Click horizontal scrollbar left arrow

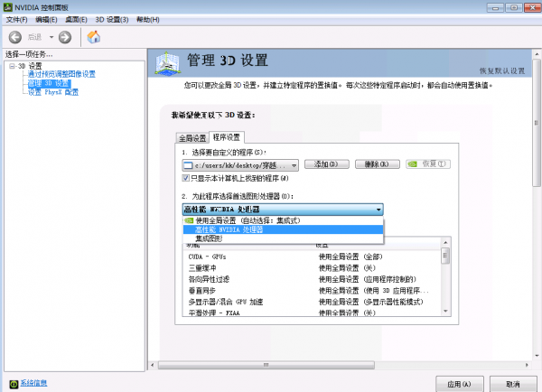[x=153, y=365]
